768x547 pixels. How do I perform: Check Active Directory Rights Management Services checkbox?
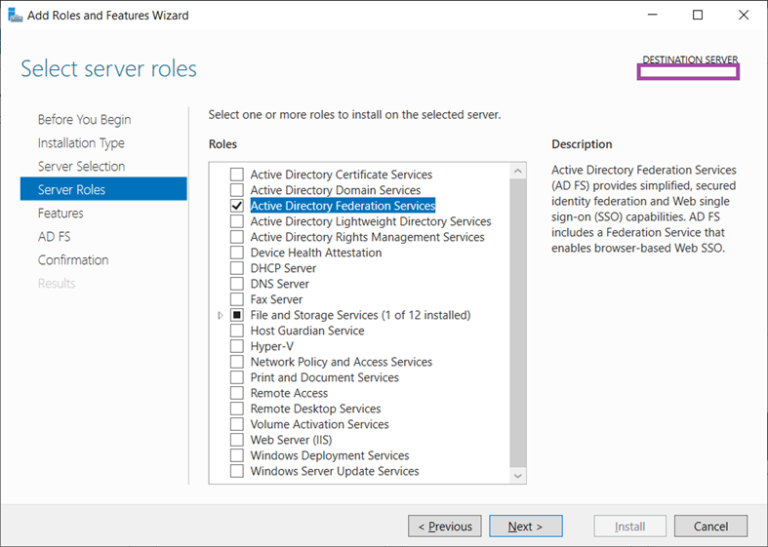237,237
